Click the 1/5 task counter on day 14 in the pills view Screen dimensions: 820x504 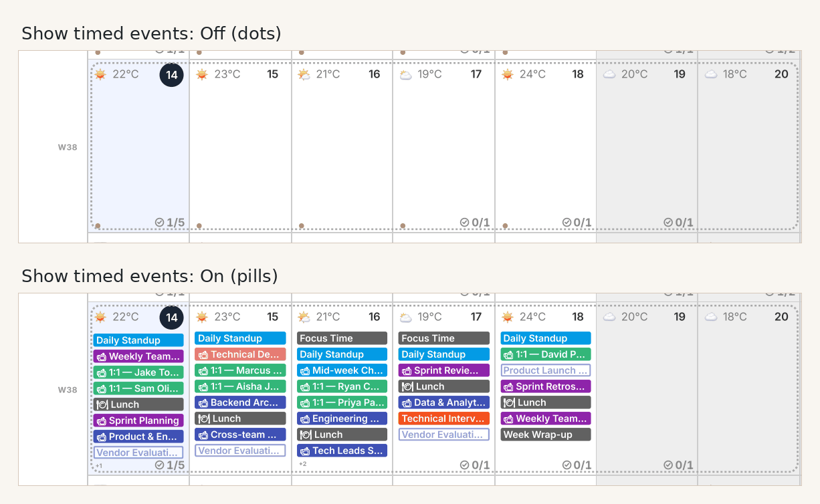(170, 465)
